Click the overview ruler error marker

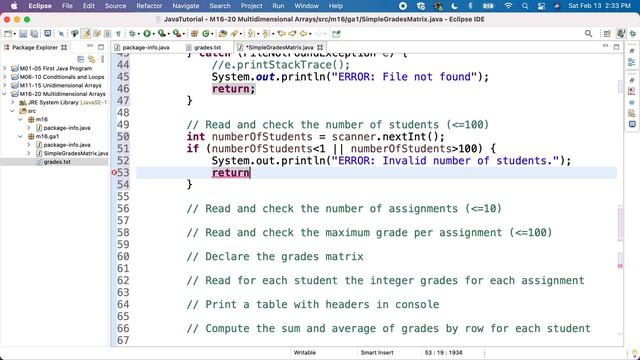pyautogui.click(x=620, y=266)
